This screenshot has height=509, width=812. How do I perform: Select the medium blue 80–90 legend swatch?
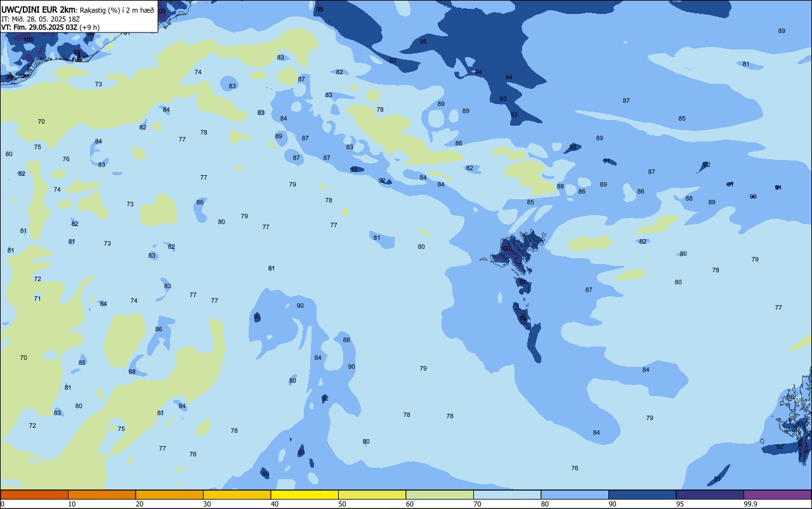[x=575, y=494]
